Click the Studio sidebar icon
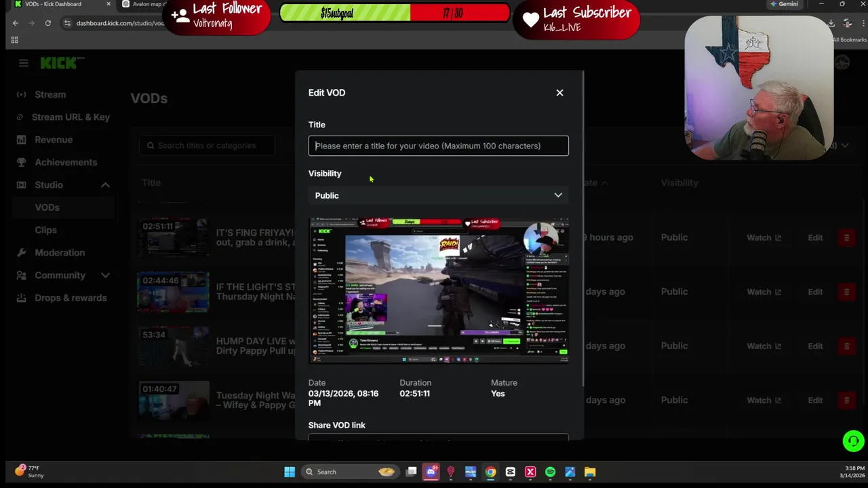Image resolution: width=868 pixels, height=488 pixels. pos(21,185)
